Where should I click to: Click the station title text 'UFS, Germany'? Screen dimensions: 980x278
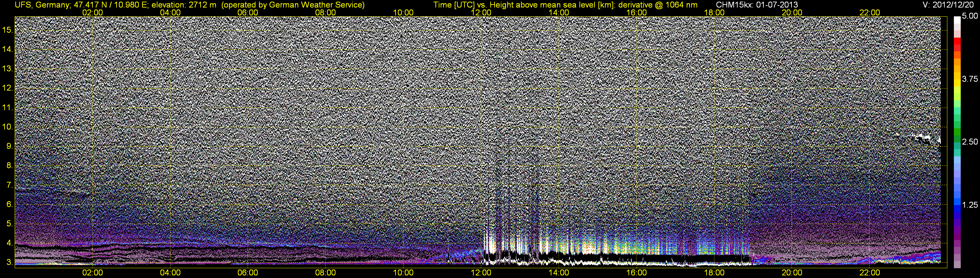pyautogui.click(x=42, y=5)
